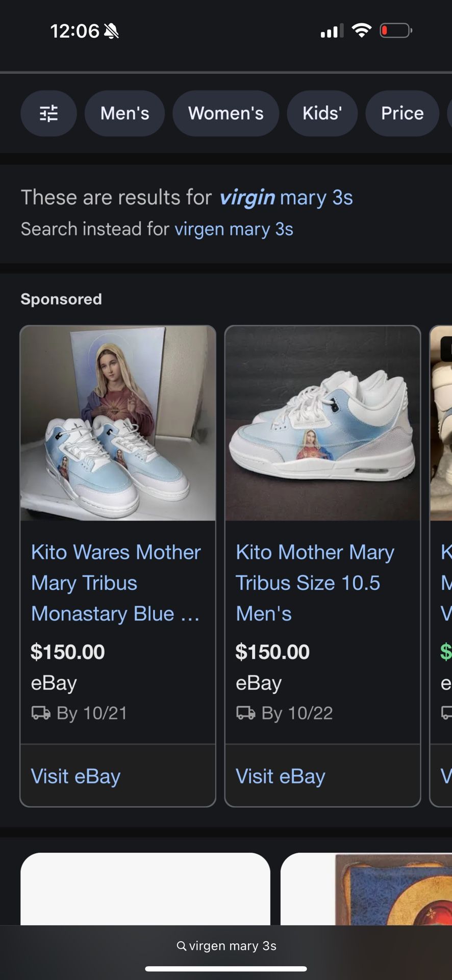Click the truck icon beside By 10/22
Viewport: 452px width, 980px height.
[245, 713]
